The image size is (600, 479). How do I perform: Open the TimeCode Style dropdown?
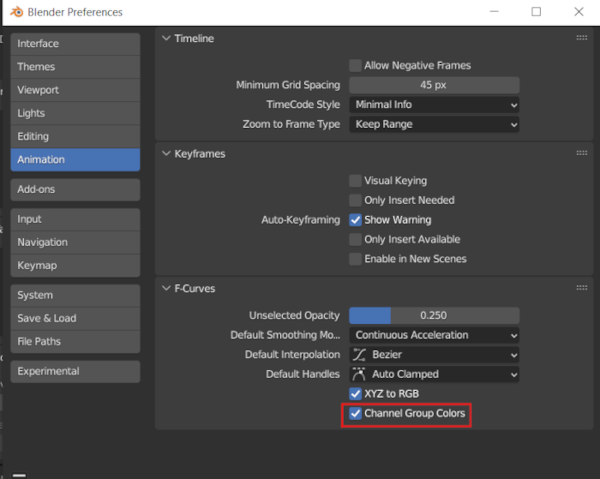434,104
